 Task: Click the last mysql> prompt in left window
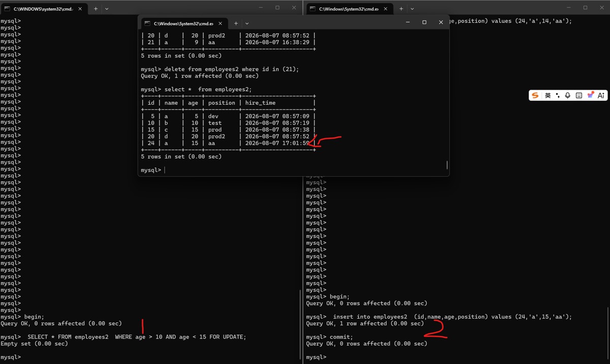(x=11, y=357)
